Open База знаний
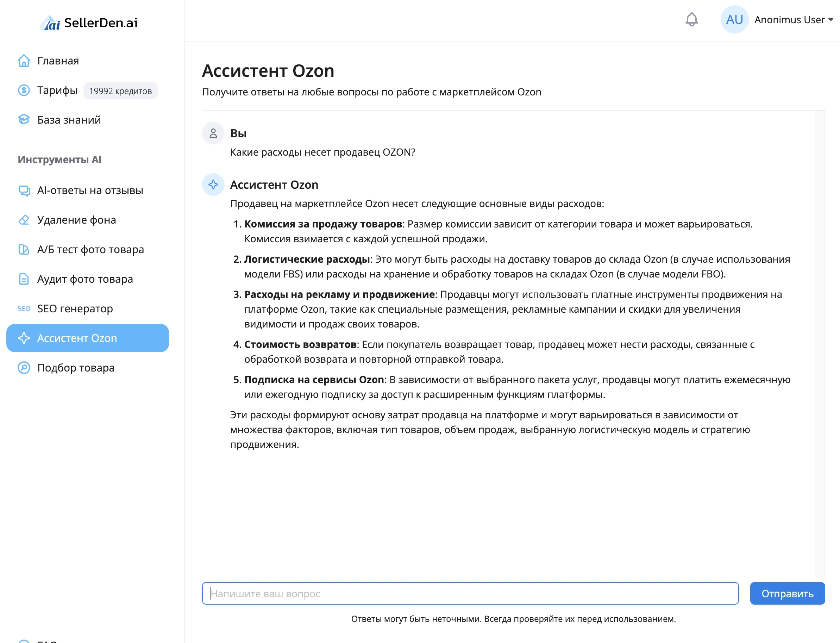 69,120
